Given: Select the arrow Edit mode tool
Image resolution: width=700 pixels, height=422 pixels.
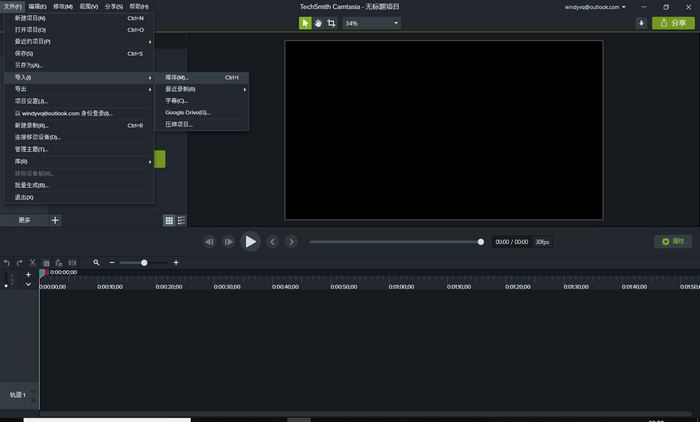Looking at the screenshot, I should (x=305, y=23).
